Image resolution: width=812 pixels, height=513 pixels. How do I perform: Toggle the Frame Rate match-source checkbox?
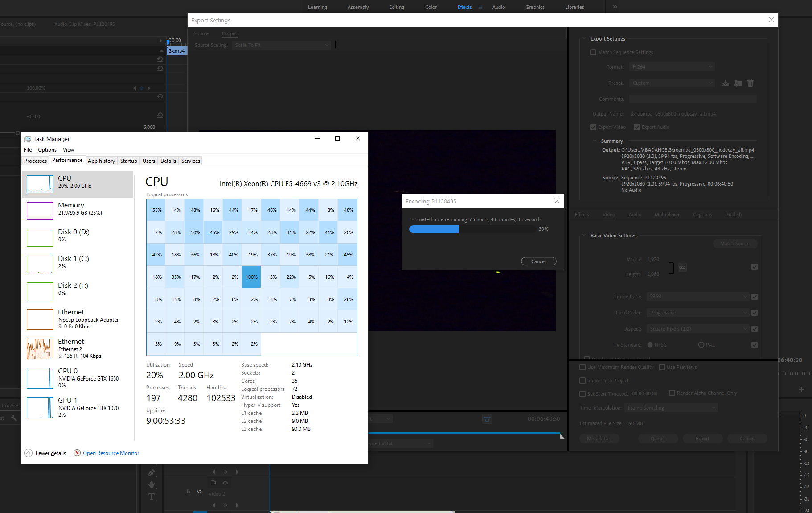[755, 297]
